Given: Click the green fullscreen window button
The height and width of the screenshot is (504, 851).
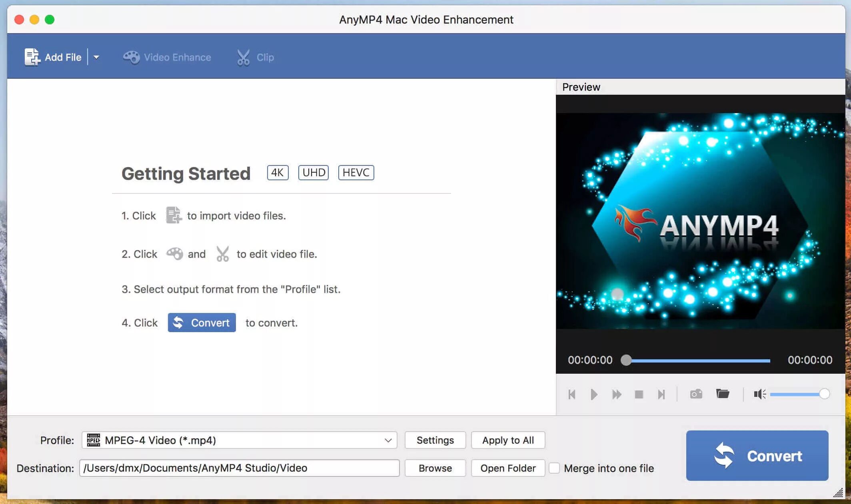Looking at the screenshot, I should tap(50, 20).
